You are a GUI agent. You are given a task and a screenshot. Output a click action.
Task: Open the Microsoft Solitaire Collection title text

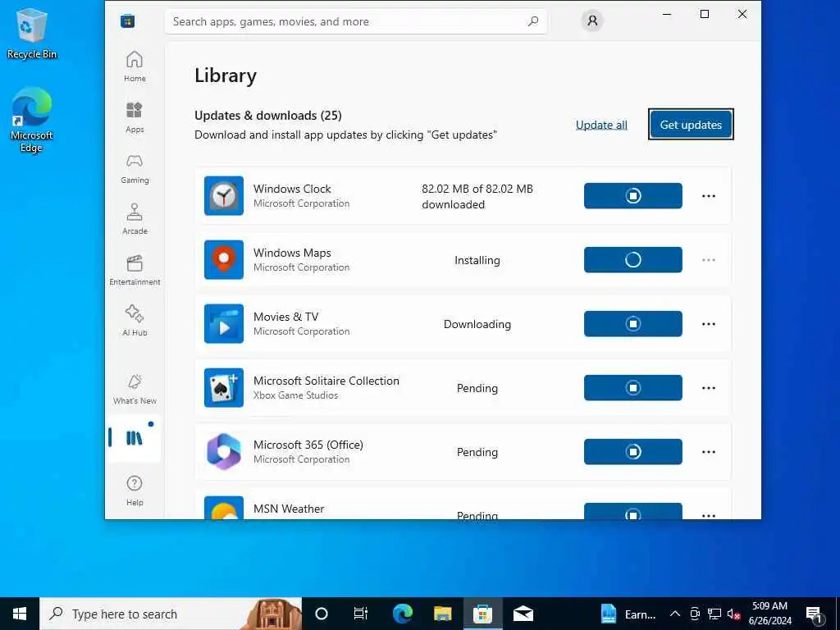326,381
